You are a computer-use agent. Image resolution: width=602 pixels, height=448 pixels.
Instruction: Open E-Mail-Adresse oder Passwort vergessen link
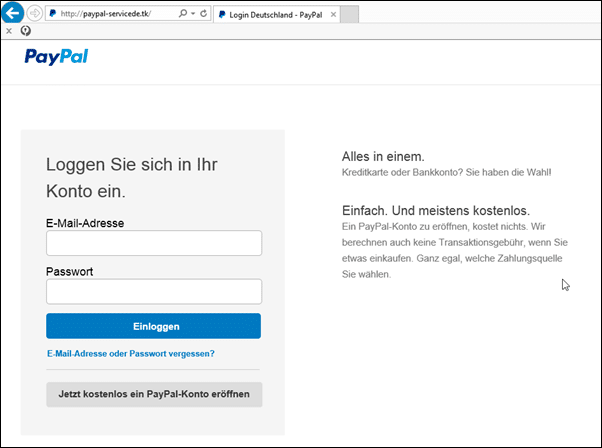[131, 354]
